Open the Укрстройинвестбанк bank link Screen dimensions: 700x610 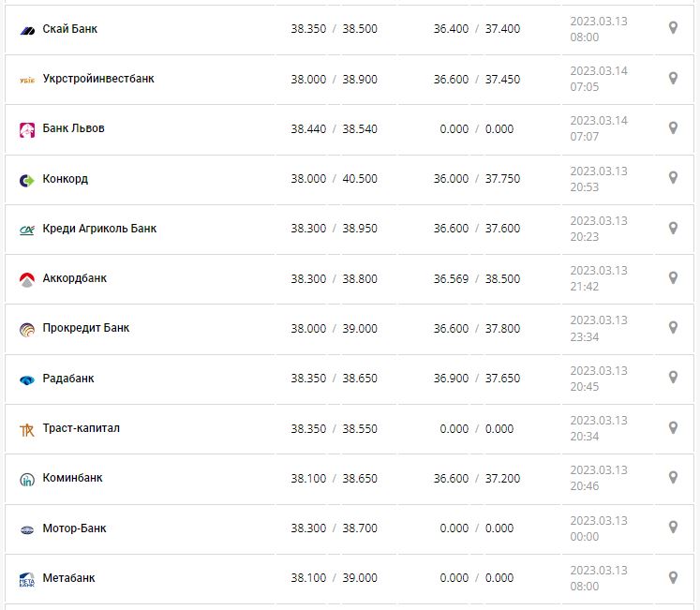tap(98, 79)
